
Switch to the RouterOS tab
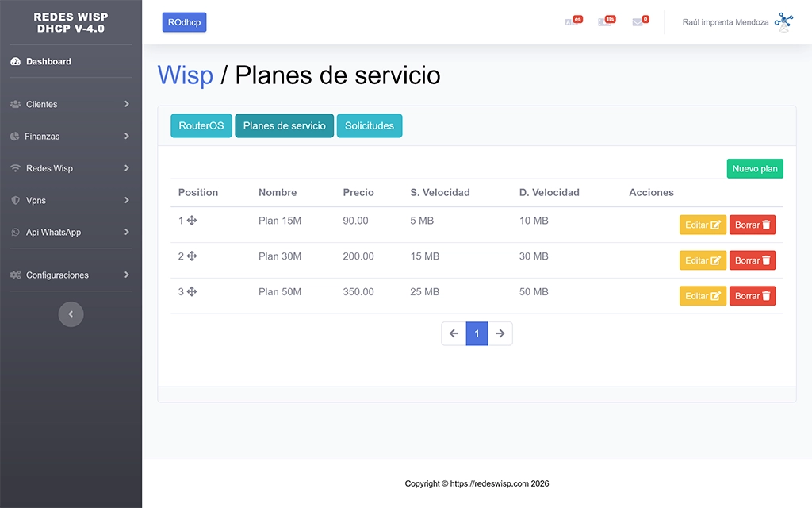(201, 125)
